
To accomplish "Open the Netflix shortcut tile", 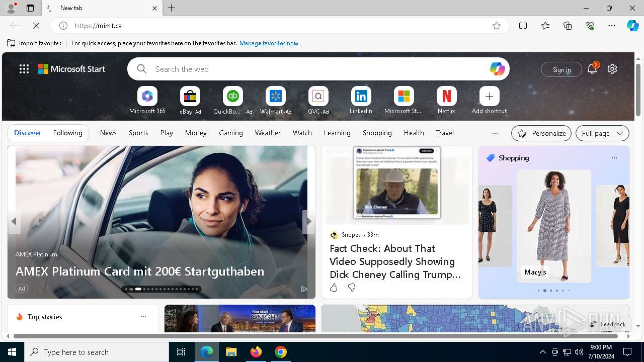I will click(446, 96).
